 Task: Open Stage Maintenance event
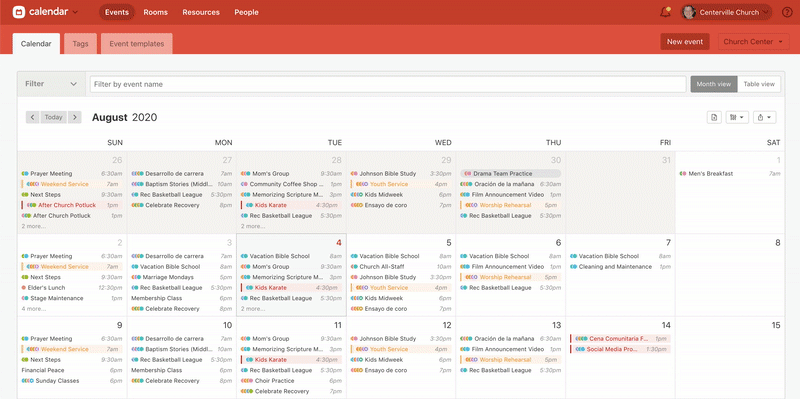coord(71,298)
